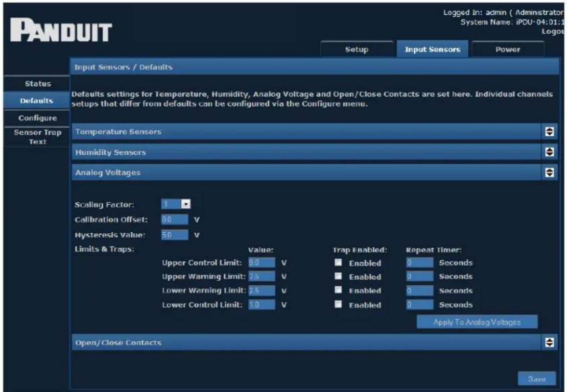Expand the Humidity Sensors section arrow icon
The image size is (567, 392).
click(549, 152)
